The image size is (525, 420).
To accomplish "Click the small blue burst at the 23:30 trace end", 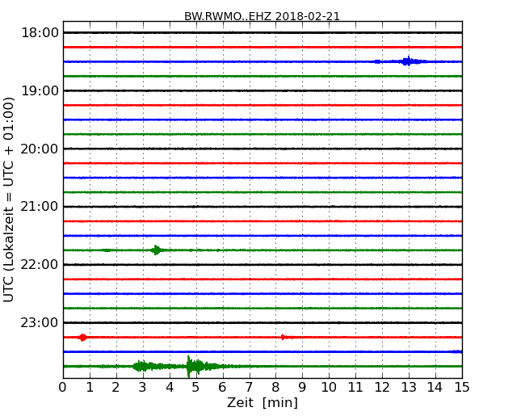I will pyautogui.click(x=457, y=351).
